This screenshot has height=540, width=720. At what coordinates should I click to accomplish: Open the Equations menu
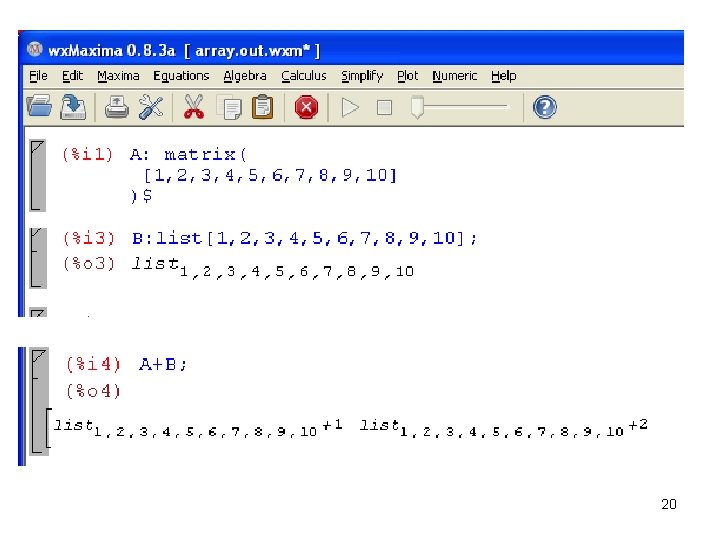click(x=181, y=76)
